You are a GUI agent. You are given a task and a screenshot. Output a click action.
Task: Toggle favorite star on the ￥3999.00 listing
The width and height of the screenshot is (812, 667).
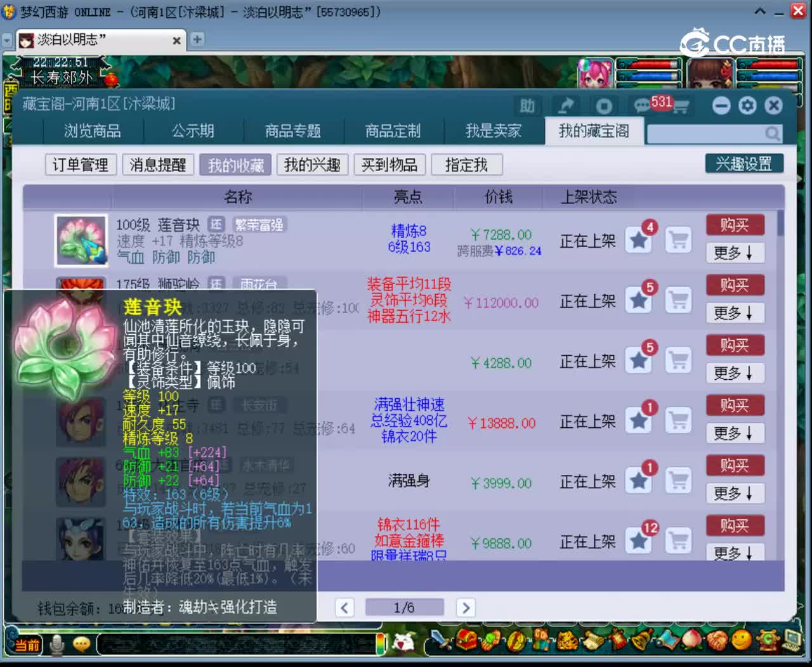639,481
